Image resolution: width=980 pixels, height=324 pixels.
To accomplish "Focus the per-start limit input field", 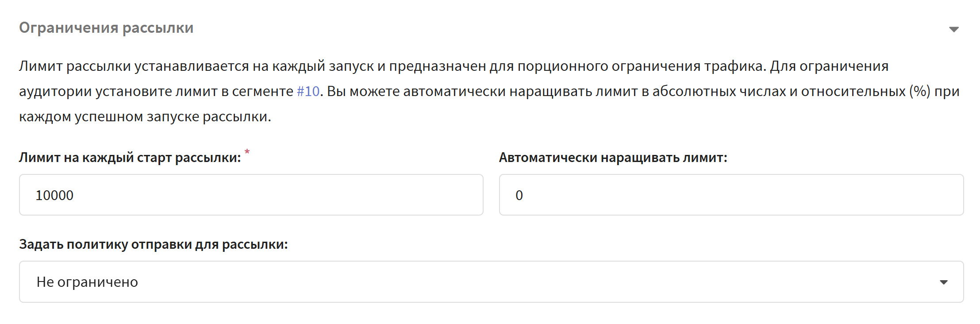I will click(251, 195).
